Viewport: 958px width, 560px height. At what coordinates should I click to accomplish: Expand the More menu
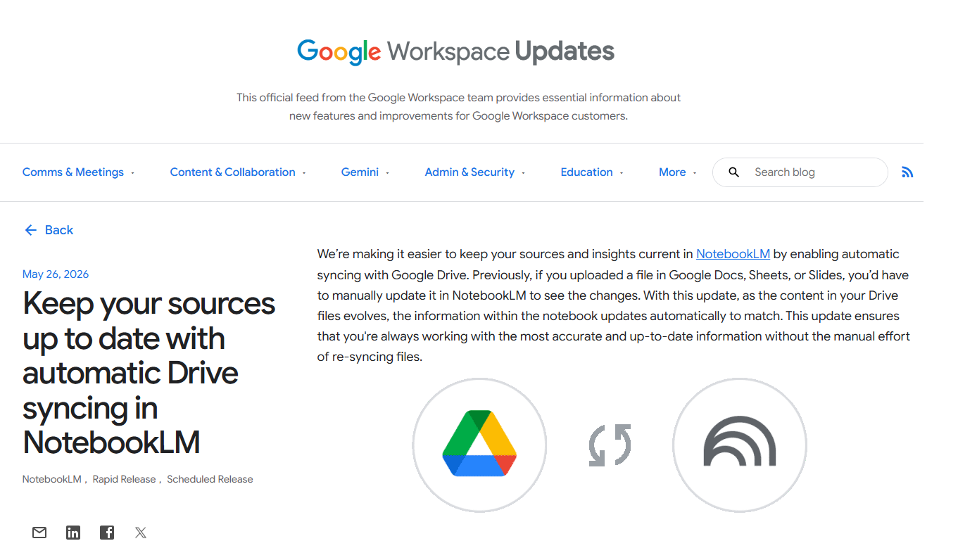(x=678, y=172)
